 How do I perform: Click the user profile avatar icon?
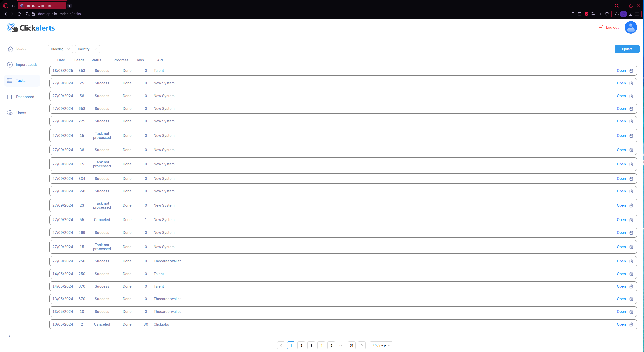(x=630, y=27)
